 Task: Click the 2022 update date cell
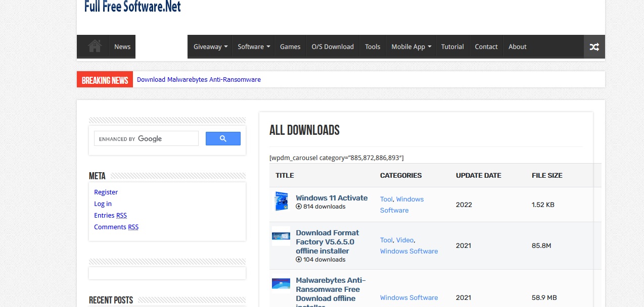464,204
